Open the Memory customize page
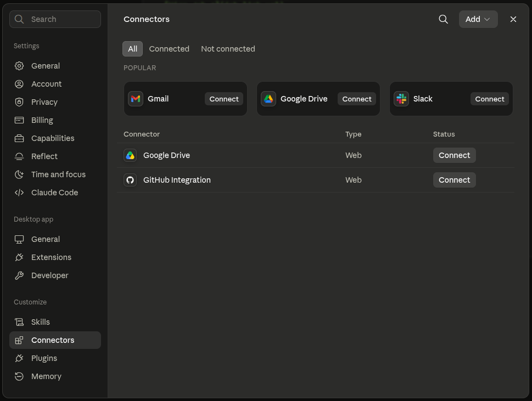 [x=55, y=376]
